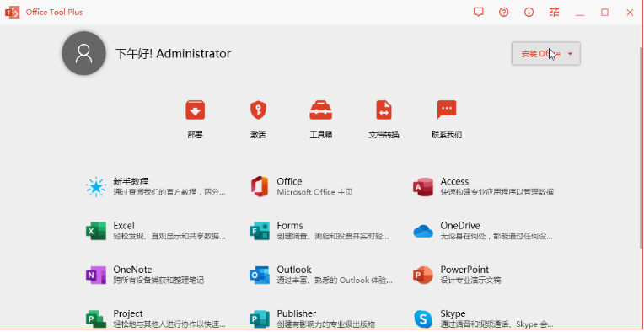Open the Excel title link

pos(124,225)
